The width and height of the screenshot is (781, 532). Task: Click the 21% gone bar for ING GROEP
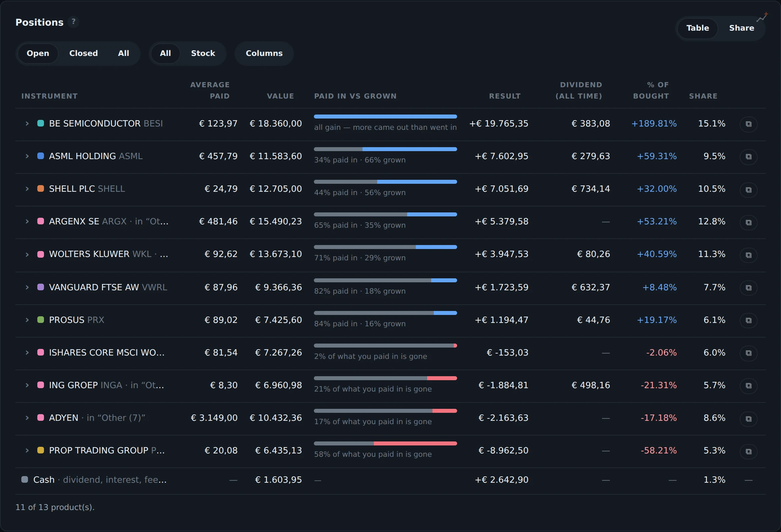tap(386, 378)
